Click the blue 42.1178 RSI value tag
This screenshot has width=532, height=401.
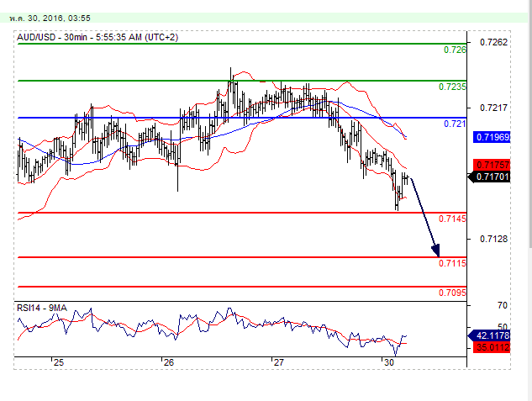coord(489,335)
